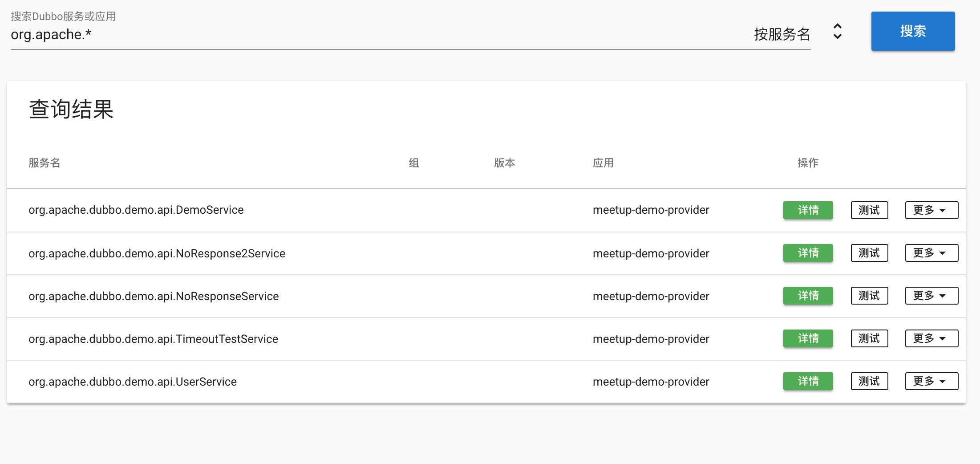
Task: Expand the 更多 options for TimeoutTestService
Action: (x=931, y=338)
